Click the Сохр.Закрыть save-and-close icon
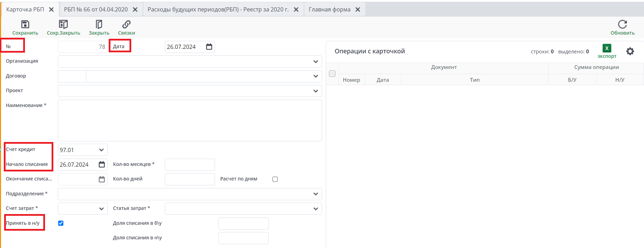The image size is (644, 248). point(63,25)
